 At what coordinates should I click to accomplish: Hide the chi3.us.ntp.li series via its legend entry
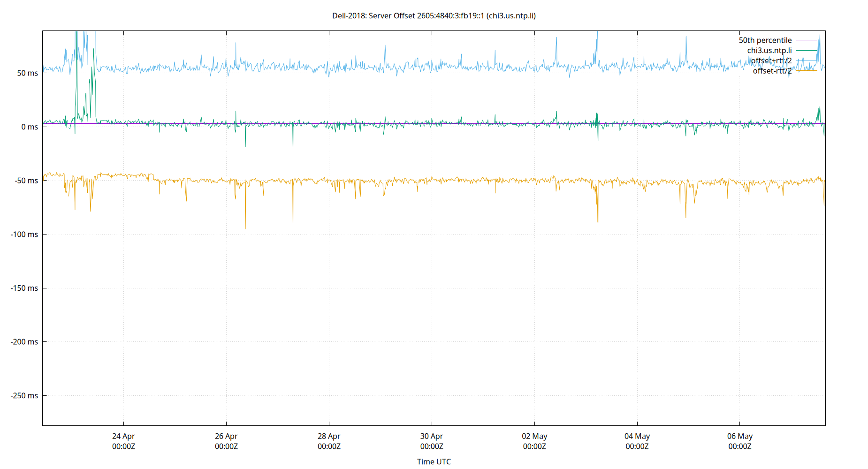pos(769,50)
